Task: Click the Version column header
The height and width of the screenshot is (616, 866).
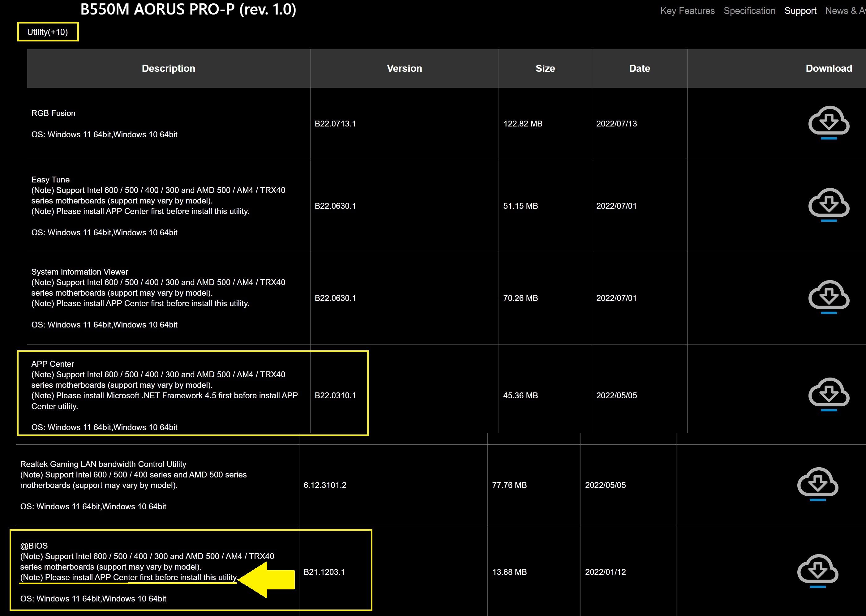Action: [404, 68]
